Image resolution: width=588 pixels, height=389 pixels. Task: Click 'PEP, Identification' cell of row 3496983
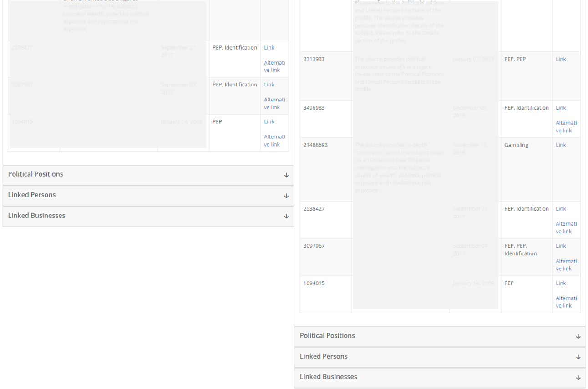(527, 119)
